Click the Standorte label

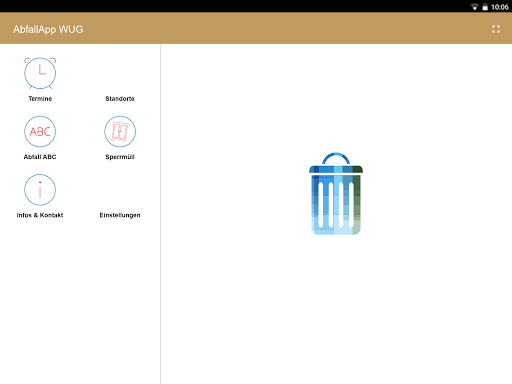click(x=120, y=99)
